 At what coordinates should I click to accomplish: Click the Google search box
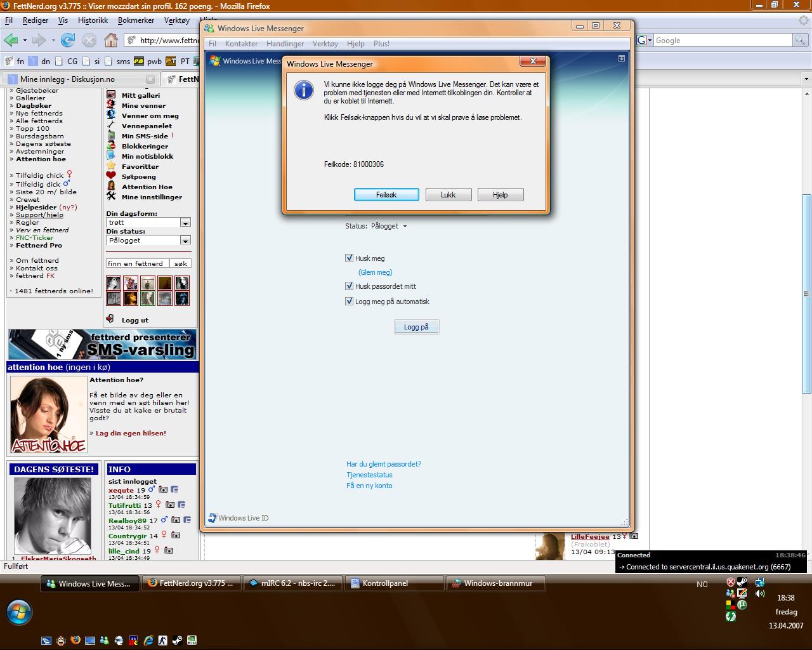click(x=723, y=40)
